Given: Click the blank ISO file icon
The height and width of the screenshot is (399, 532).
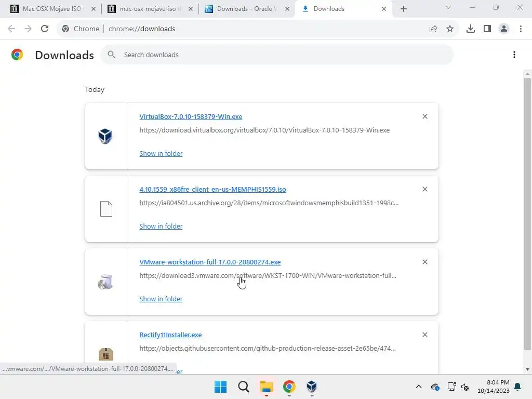Looking at the screenshot, I should (106, 209).
